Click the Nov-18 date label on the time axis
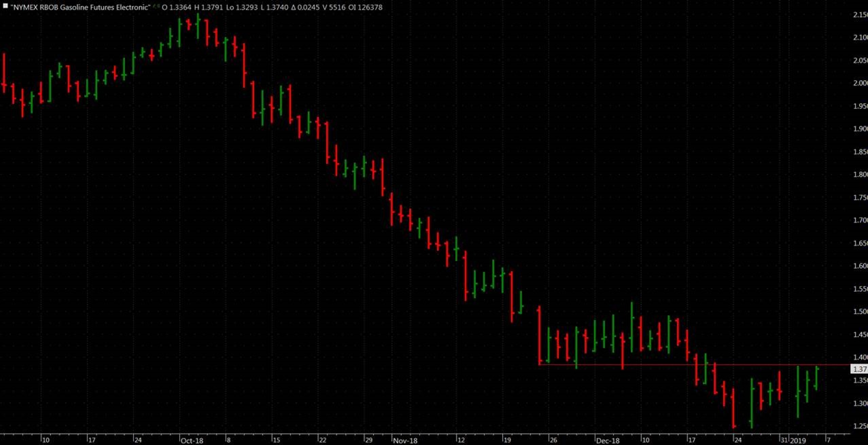 coord(405,440)
